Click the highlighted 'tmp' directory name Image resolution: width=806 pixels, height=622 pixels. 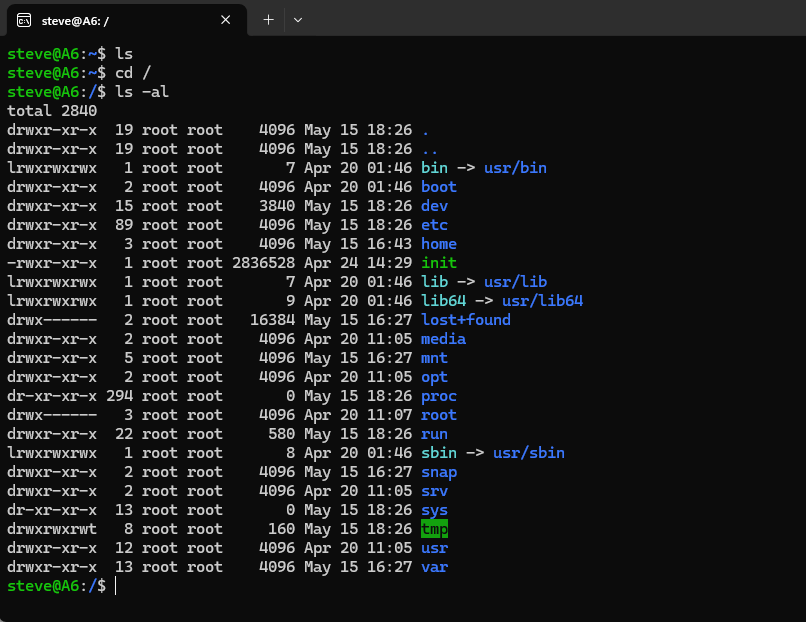click(434, 529)
